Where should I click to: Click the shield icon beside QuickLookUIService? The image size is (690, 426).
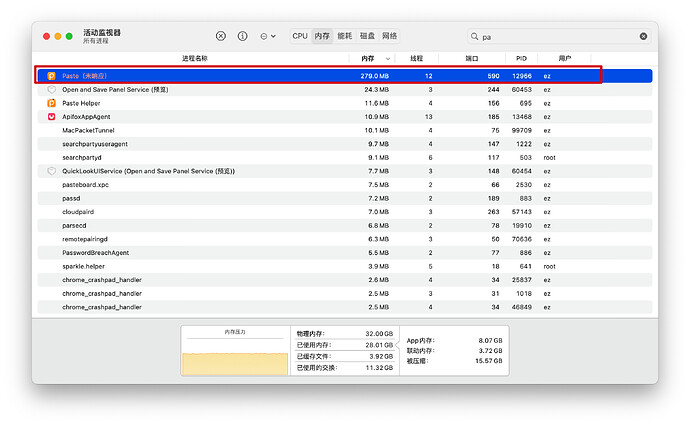(x=51, y=171)
